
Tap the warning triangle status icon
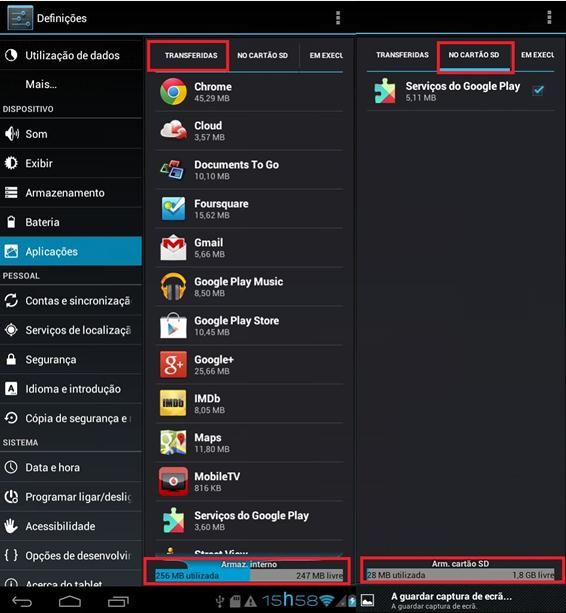(x=250, y=601)
